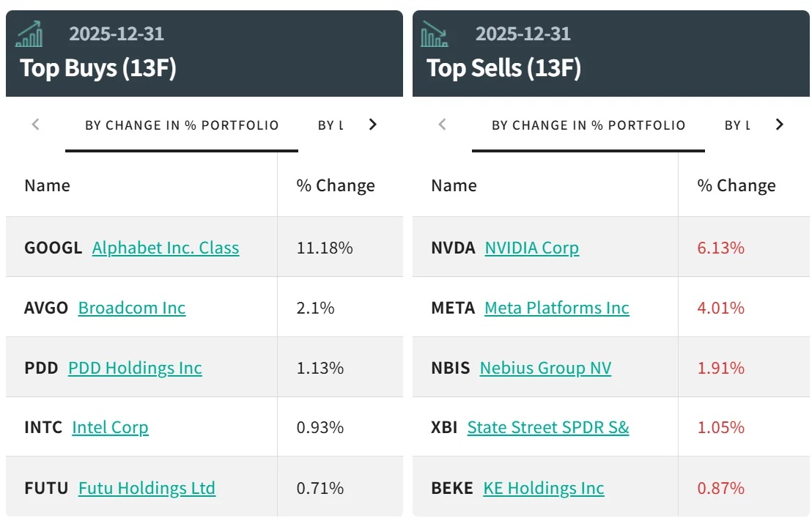812x521 pixels.
Task: Select Top Buys By Change in % Portfolio tab
Action: pos(182,125)
